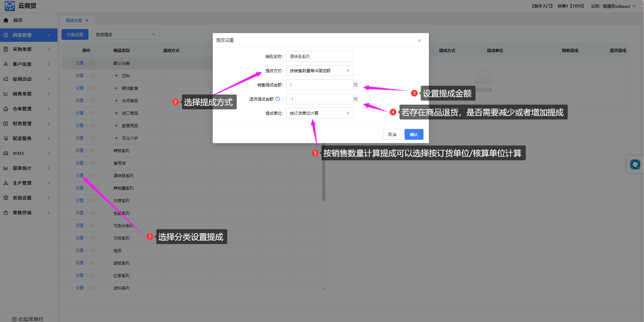This screenshot has width=644, height=322.
Task: Click the 销售单据 chart icon
Action: pos(6,94)
